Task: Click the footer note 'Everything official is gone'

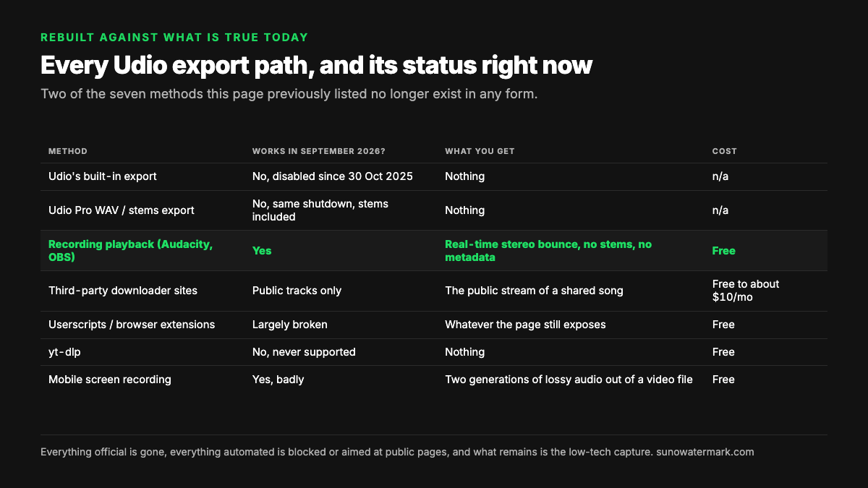Action: (397, 452)
